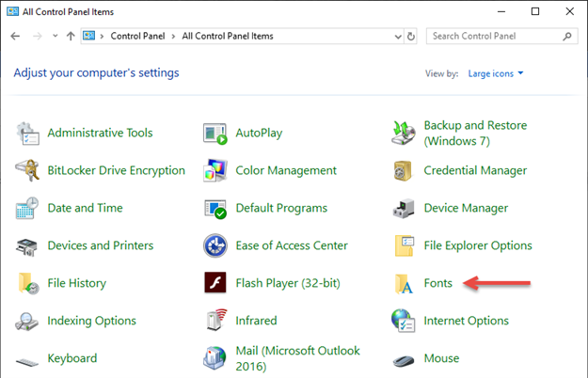Open Credential Manager link
This screenshot has height=378, width=588.
click(x=475, y=170)
